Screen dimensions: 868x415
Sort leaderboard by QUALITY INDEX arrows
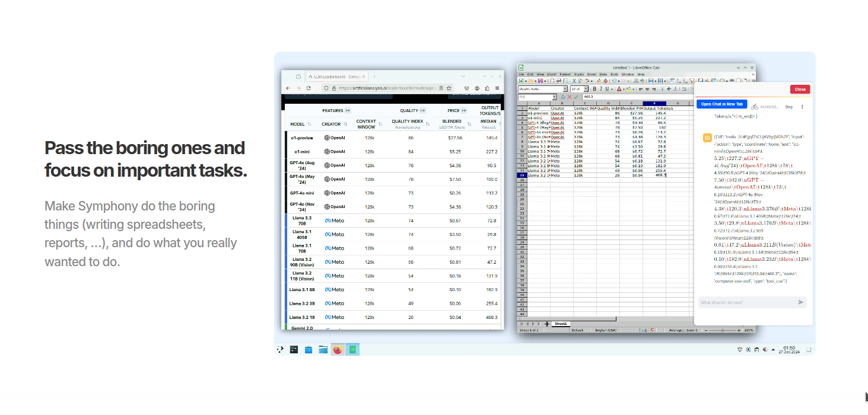point(428,124)
